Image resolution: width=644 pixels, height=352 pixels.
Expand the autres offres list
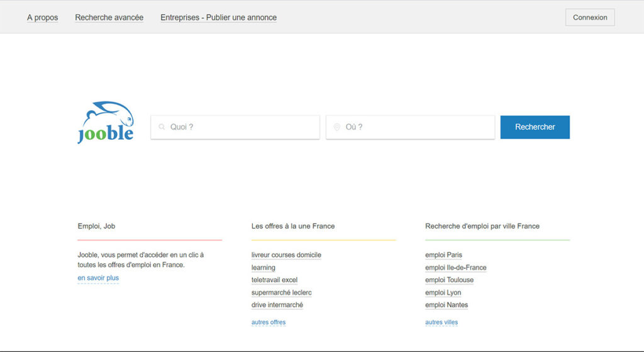tap(268, 322)
